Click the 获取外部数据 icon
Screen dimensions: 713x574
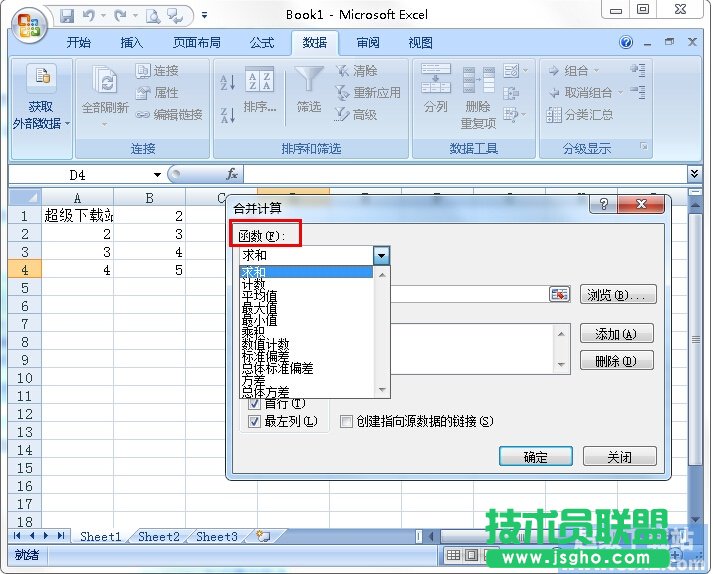pyautogui.click(x=41, y=79)
